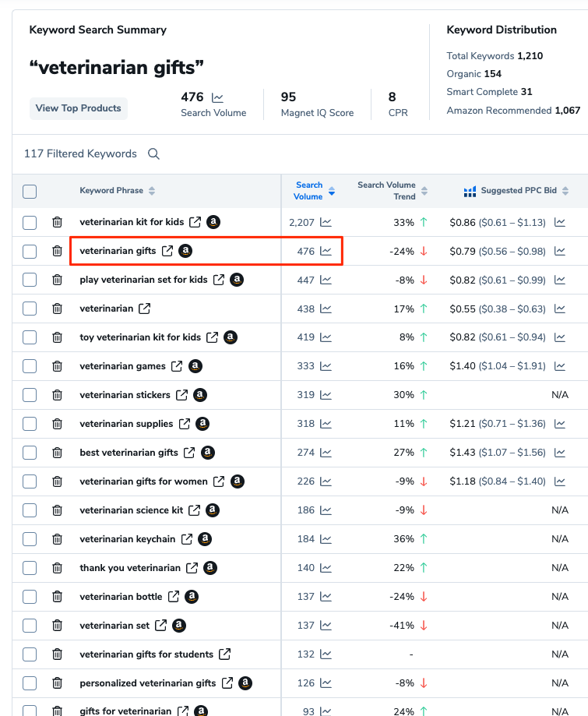This screenshot has height=716, width=588.
Task: Open PPC bid chart for 'best veterinarian gifts'
Action: click(x=560, y=453)
